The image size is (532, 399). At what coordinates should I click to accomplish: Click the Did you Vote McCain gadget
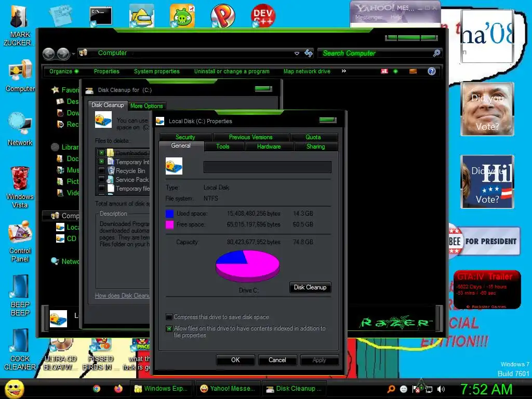[x=487, y=109]
